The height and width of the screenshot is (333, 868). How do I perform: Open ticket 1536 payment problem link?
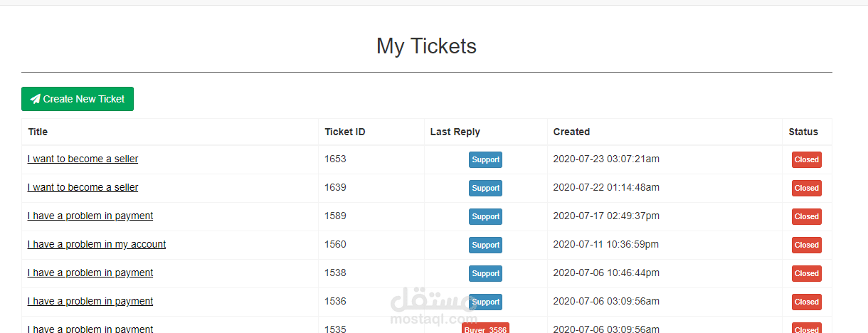click(x=90, y=301)
